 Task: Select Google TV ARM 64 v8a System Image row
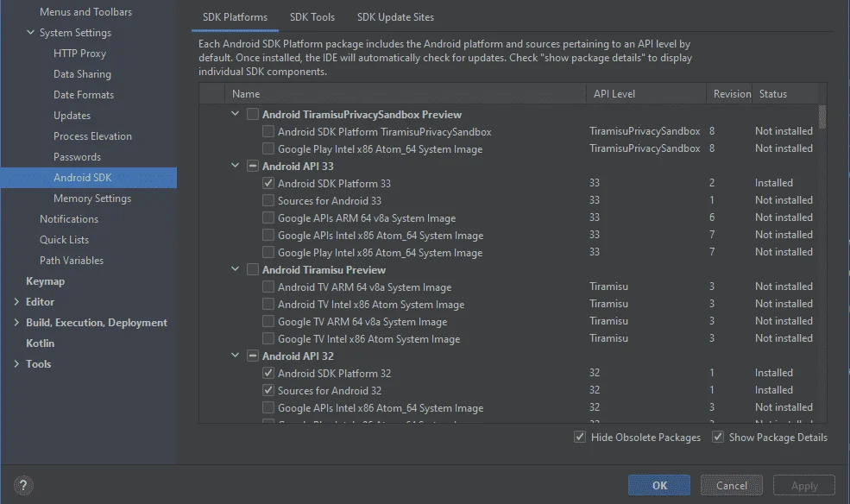(508, 321)
